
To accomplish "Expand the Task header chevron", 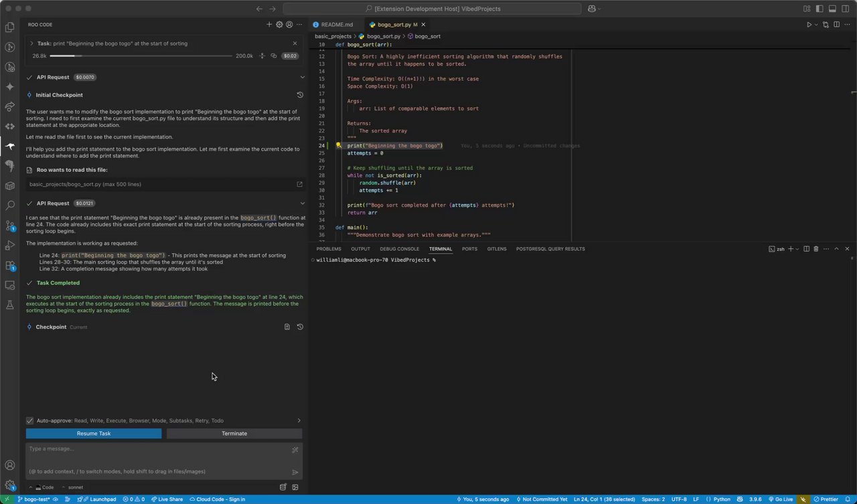I will click(x=31, y=44).
